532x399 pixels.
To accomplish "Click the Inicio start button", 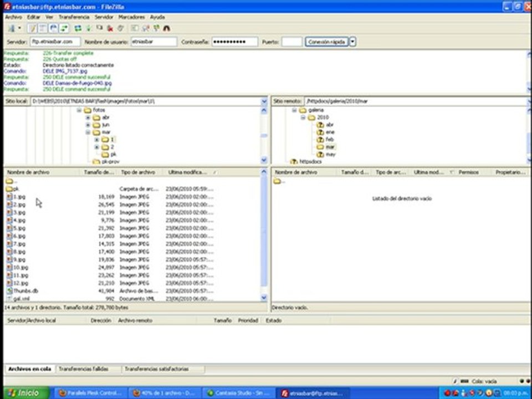I will [x=26, y=393].
